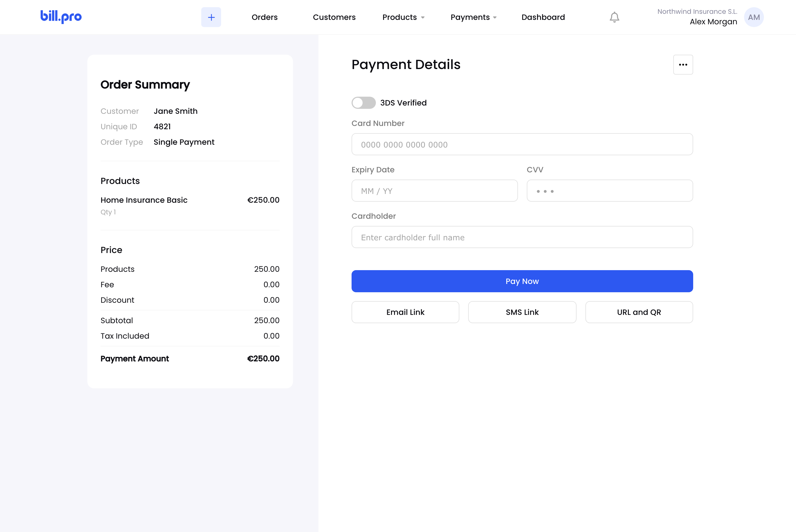
Task: Click into the Expiry Date field
Action: tap(434, 191)
